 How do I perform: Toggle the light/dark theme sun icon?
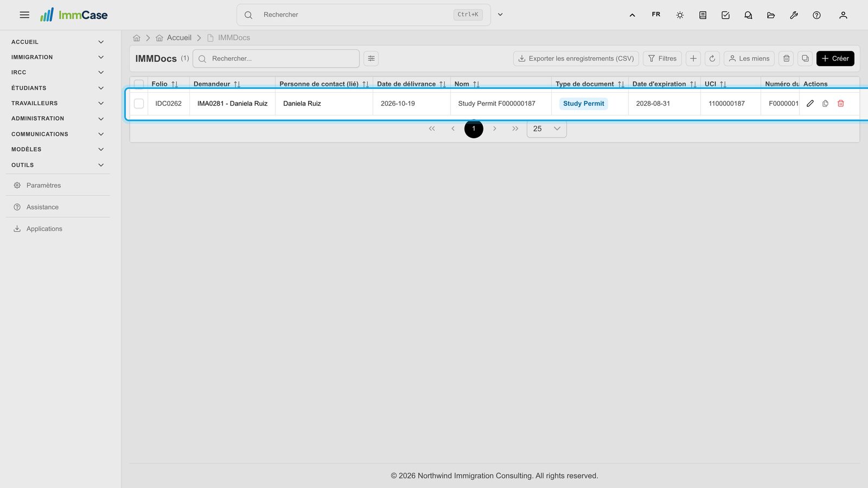coord(680,15)
